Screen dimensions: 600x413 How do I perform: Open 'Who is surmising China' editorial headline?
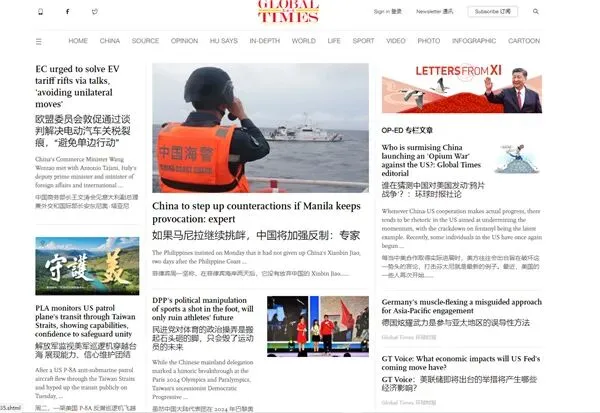[x=431, y=160]
